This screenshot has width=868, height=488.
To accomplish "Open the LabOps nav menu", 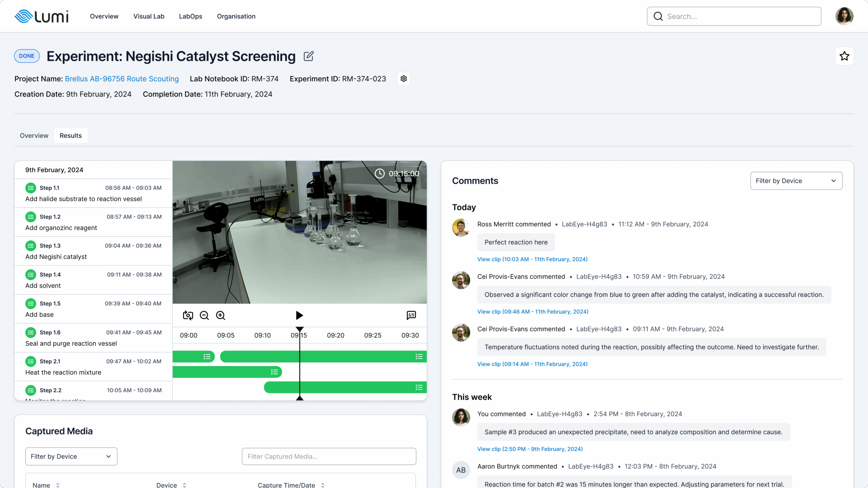I will coord(191,16).
